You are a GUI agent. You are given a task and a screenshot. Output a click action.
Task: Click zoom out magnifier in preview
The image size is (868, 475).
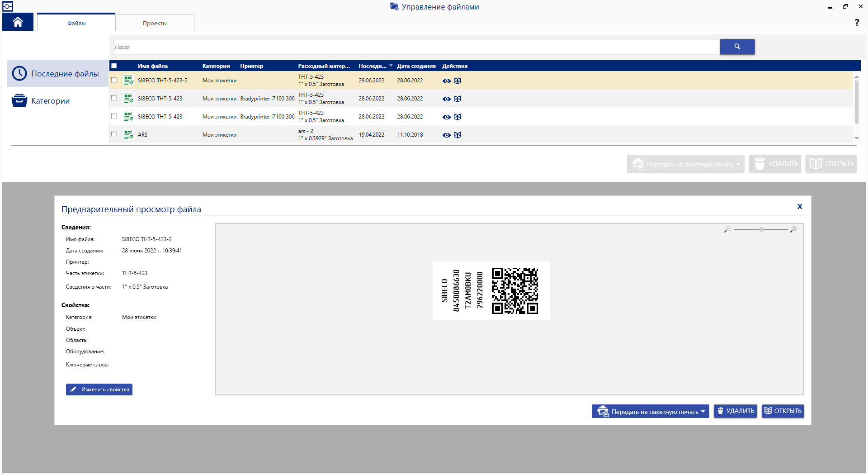(x=727, y=230)
